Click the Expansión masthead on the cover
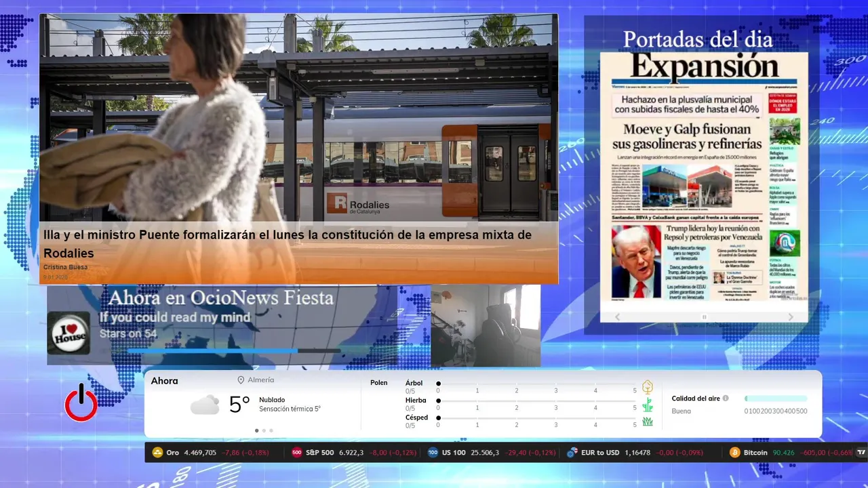 704,68
